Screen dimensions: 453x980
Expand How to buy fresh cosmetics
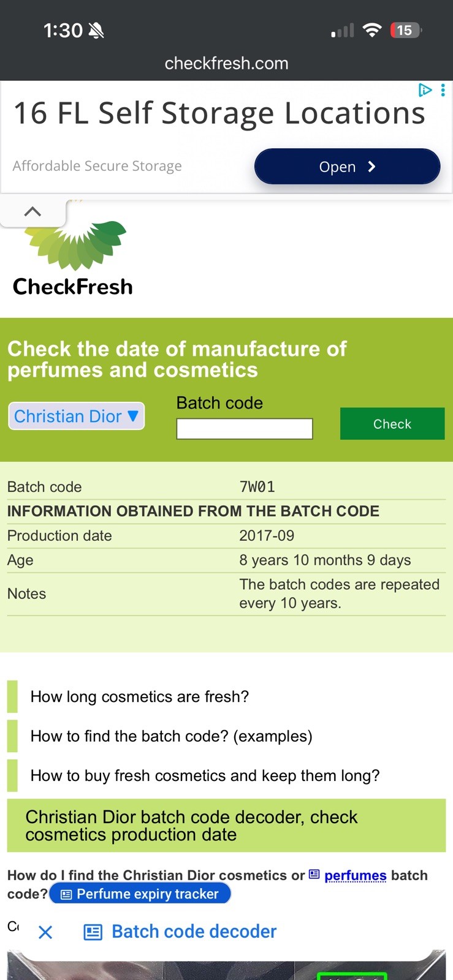[205, 776]
